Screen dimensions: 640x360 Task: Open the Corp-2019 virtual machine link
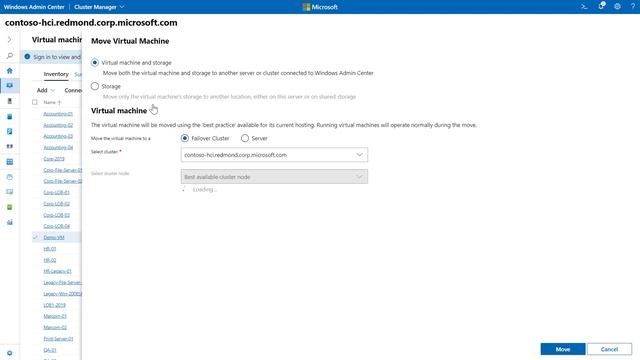click(54, 159)
